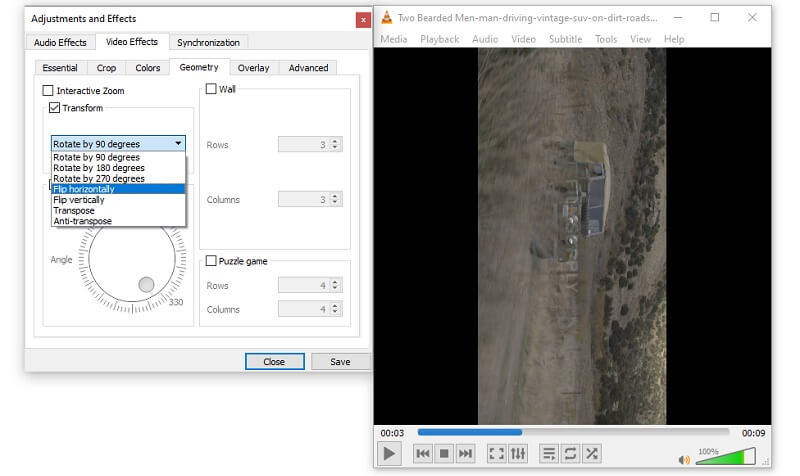The image size is (800, 476).
Task: Click the Play button in VLC
Action: coord(389,454)
